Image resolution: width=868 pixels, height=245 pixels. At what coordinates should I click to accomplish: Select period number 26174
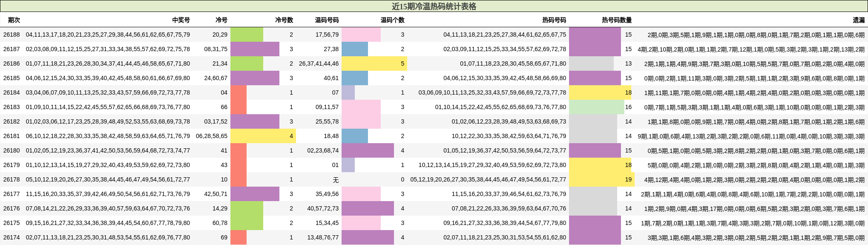tap(11, 237)
